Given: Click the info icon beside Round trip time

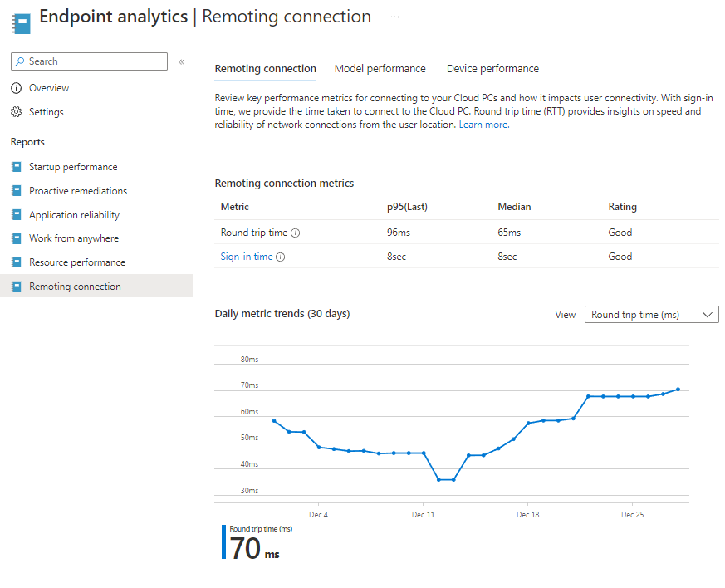Looking at the screenshot, I should [295, 233].
